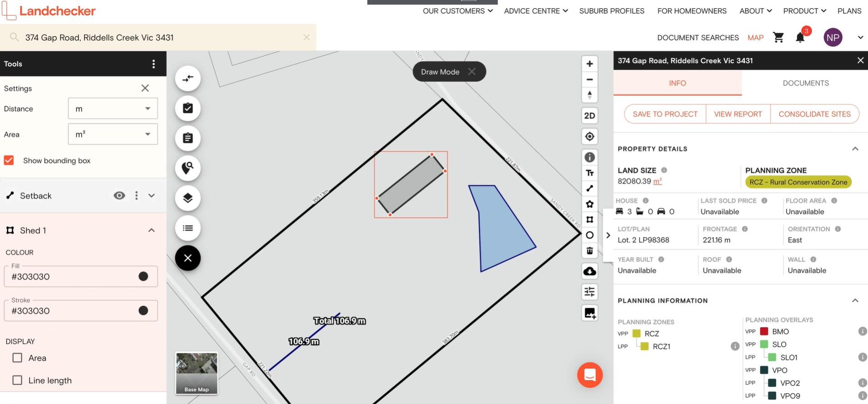The width and height of the screenshot is (868, 404).
Task: Click the address search field
Action: click(157, 37)
